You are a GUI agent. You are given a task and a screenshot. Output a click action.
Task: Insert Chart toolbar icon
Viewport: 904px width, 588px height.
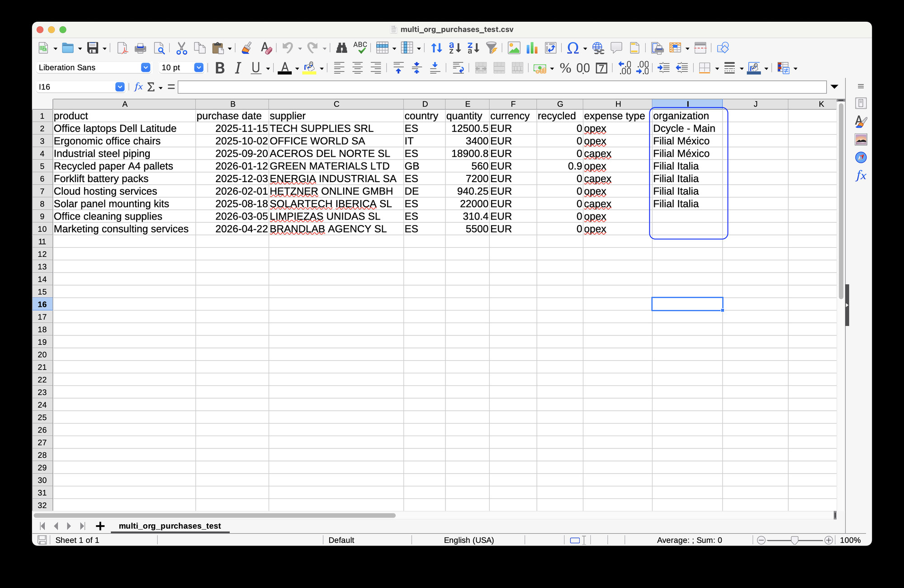532,48
